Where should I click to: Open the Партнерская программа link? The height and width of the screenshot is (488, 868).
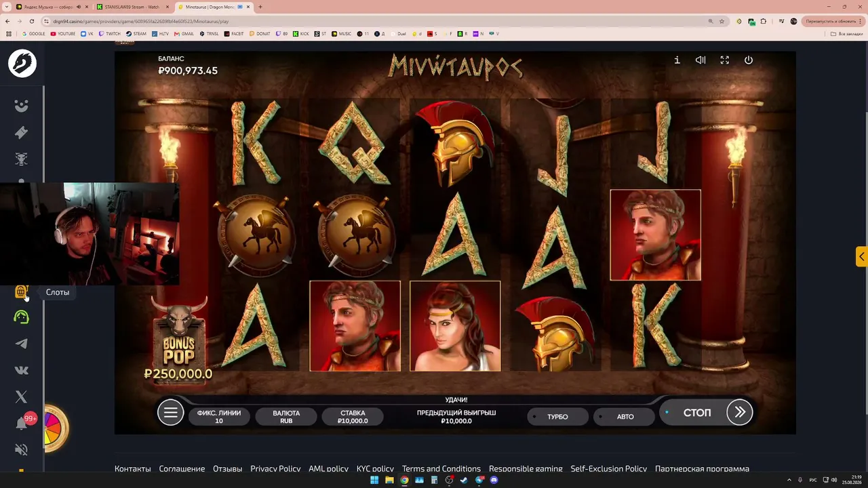pyautogui.click(x=702, y=469)
